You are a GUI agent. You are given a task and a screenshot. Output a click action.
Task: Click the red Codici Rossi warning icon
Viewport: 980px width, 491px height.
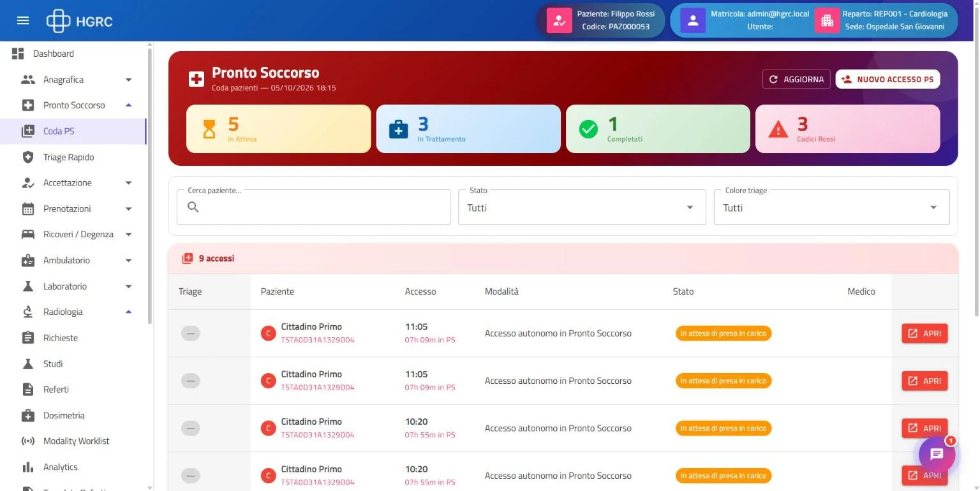click(778, 129)
